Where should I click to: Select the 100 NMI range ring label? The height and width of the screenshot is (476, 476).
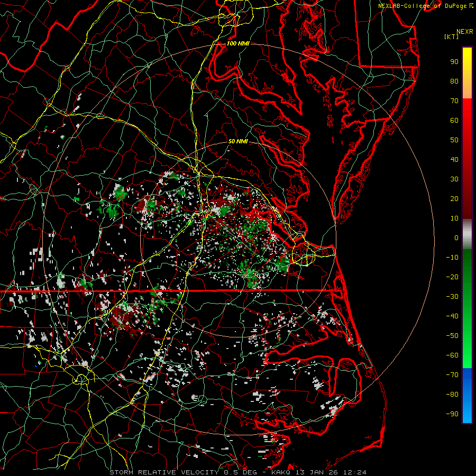tap(238, 43)
